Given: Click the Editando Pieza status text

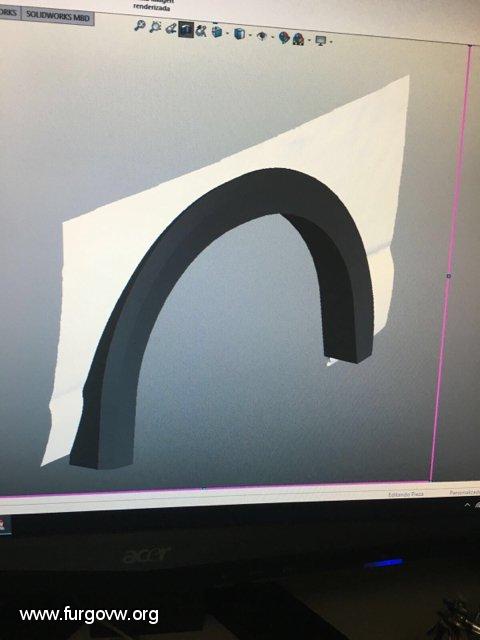Looking at the screenshot, I should 406,494.
